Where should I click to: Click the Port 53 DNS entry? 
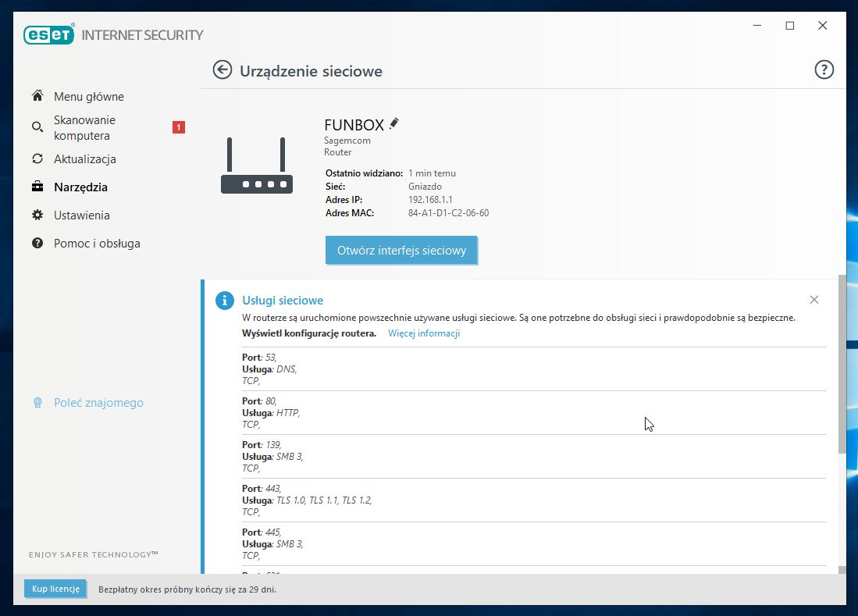[x=533, y=369]
